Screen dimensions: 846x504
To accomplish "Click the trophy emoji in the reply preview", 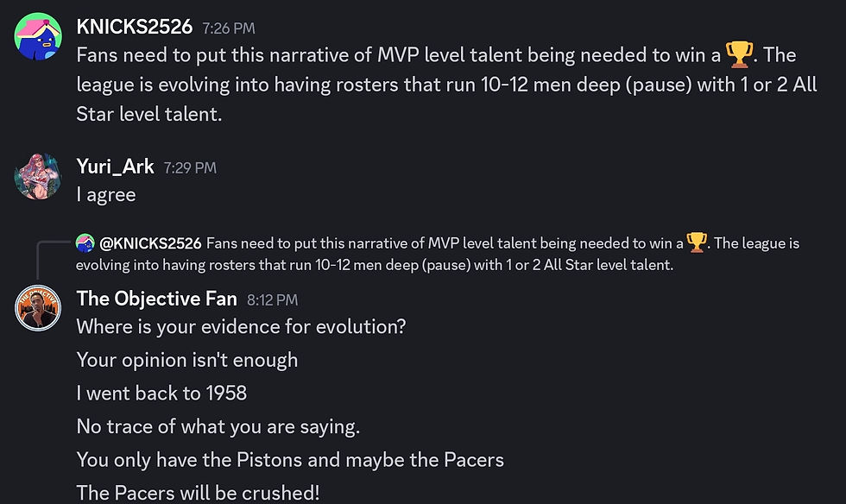I will pyautogui.click(x=696, y=243).
